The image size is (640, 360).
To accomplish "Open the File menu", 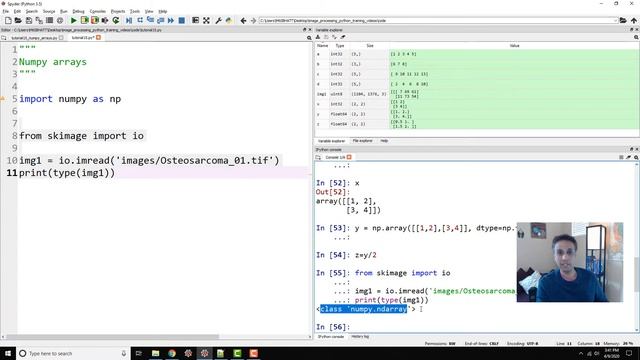I will (x=6, y=11).
